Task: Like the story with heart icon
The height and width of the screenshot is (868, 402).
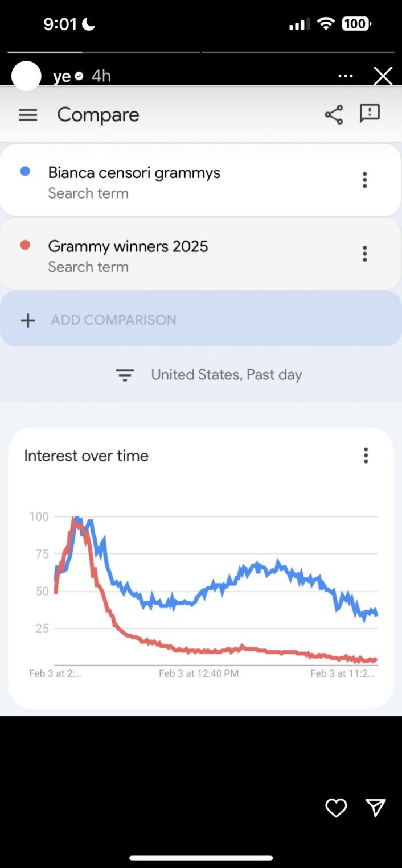Action: [x=336, y=808]
